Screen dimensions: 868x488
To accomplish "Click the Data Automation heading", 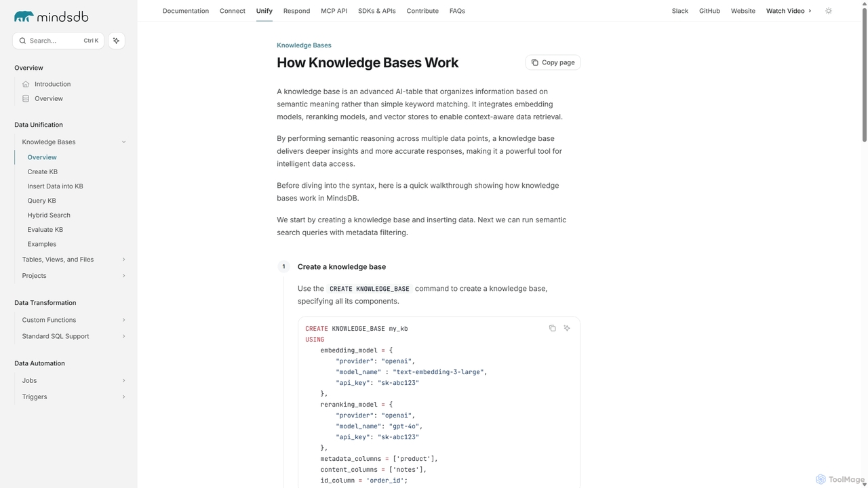I will 39,363.
